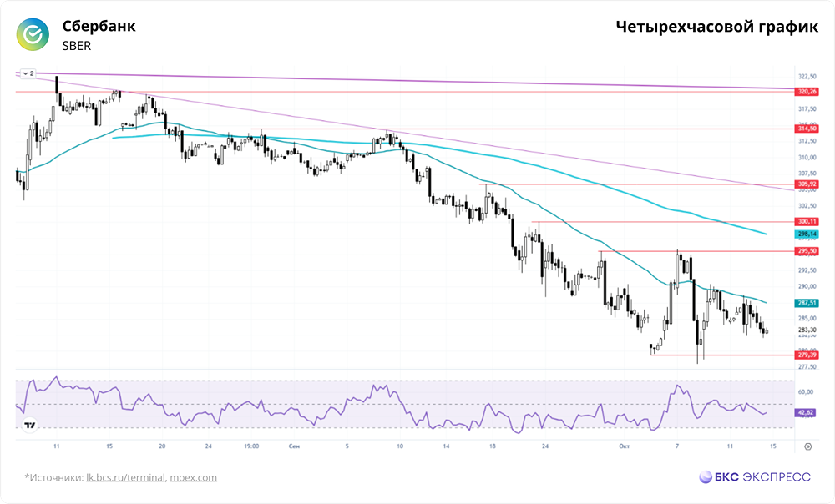Select the 42,62 RSI value label
This screenshot has width=835, height=504.
(805, 412)
